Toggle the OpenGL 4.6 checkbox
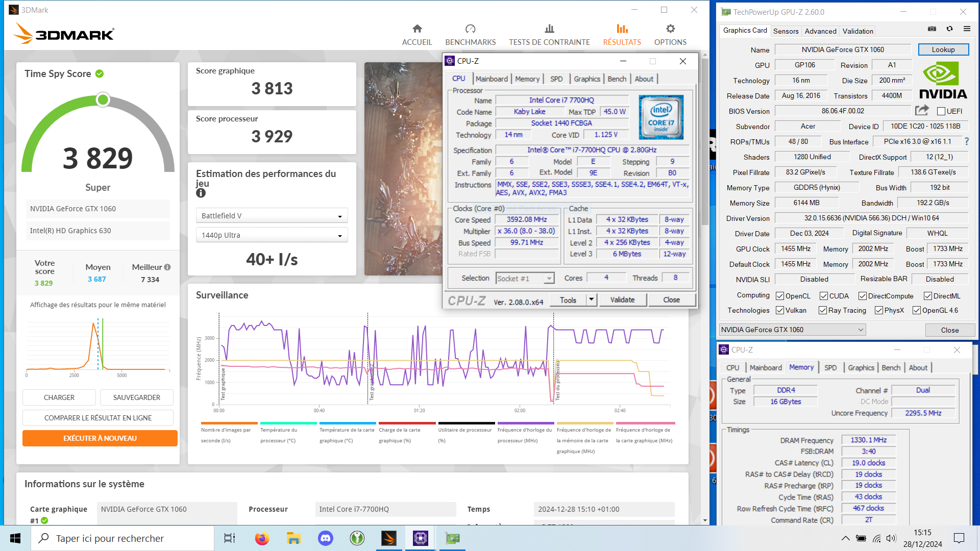 917,310
